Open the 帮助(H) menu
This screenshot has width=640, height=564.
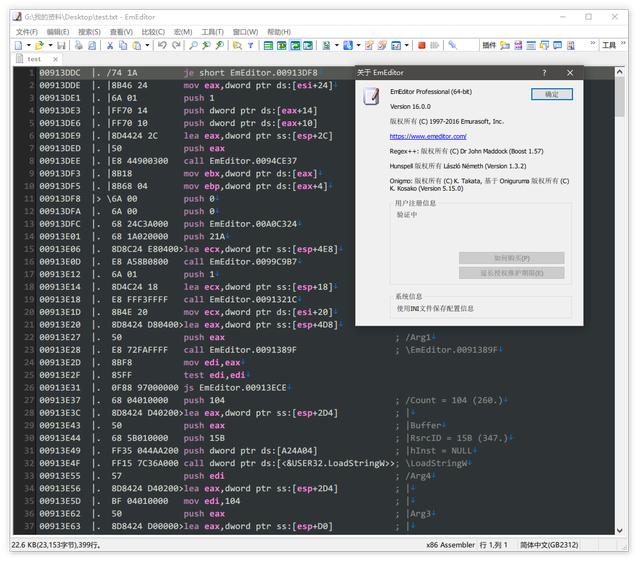(279, 32)
